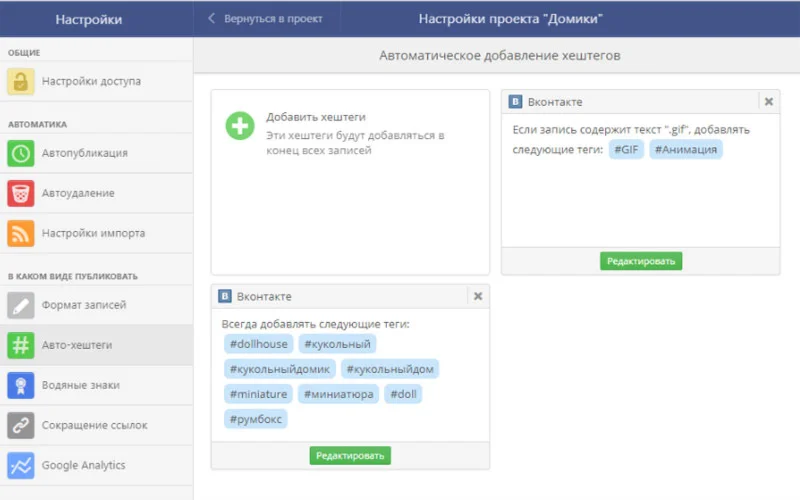Open the Настройки header tab
Image resolution: width=800 pixels, height=500 pixels.
click(90, 19)
